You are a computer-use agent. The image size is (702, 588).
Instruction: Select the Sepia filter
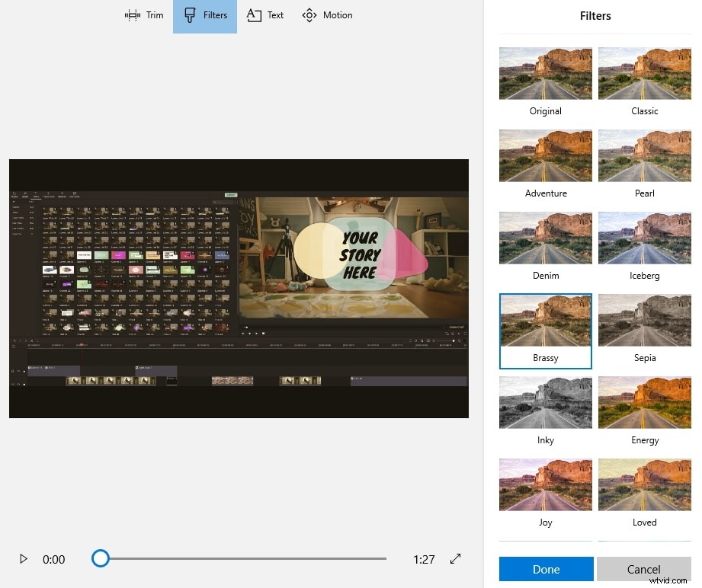click(x=644, y=320)
